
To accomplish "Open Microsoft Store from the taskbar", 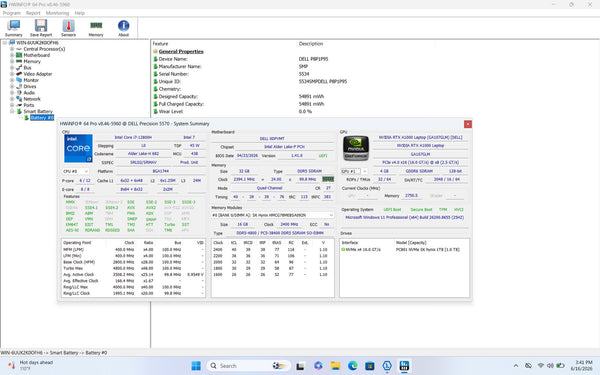I will [x=370, y=366].
